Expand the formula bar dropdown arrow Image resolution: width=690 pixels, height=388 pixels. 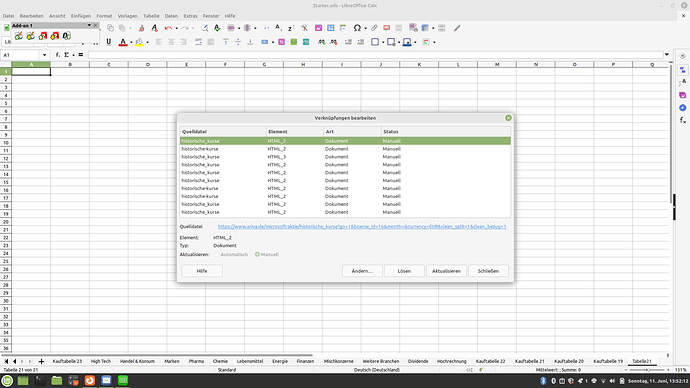click(x=667, y=55)
